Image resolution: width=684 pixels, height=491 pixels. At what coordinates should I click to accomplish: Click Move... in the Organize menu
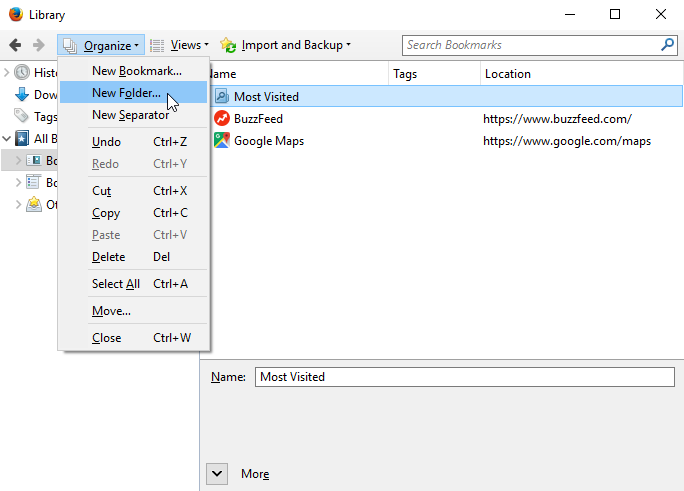[x=111, y=311]
